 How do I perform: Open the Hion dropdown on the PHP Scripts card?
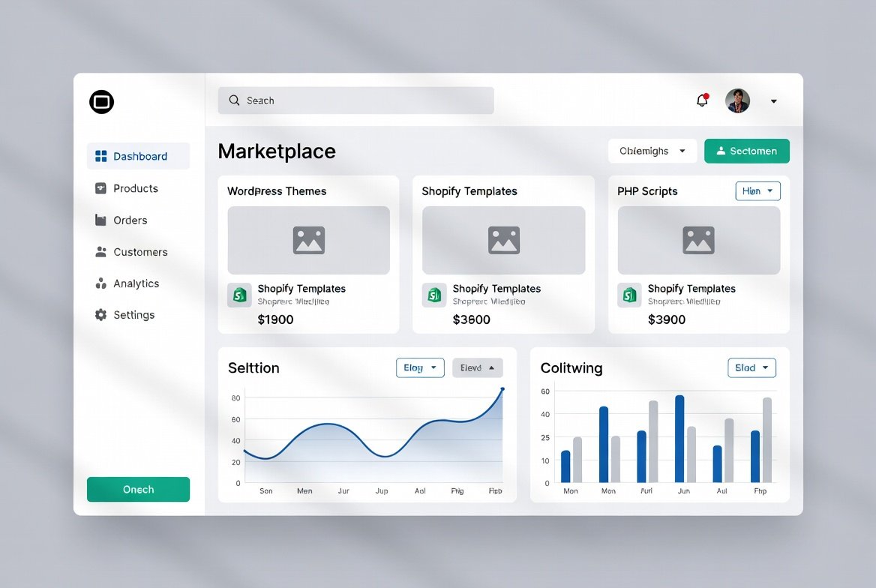[757, 190]
